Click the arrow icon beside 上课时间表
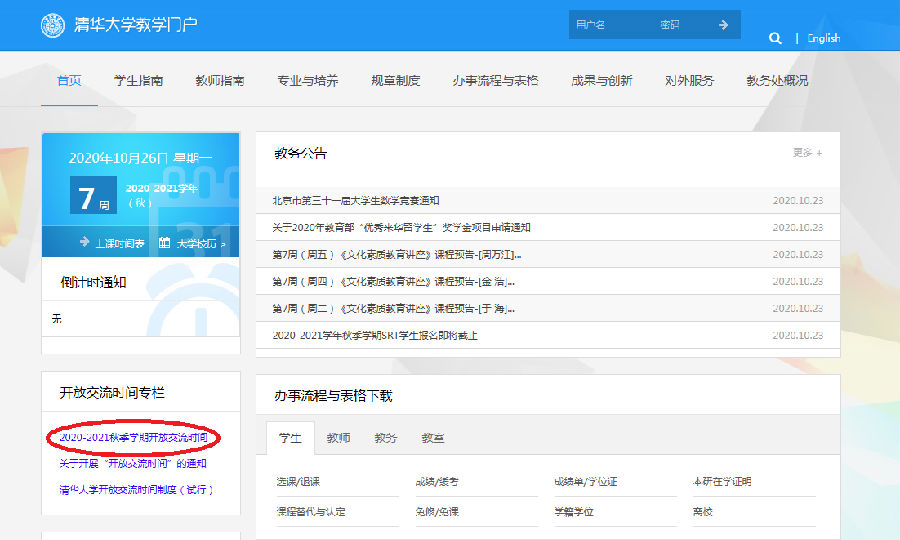The image size is (900, 540). tap(86, 243)
